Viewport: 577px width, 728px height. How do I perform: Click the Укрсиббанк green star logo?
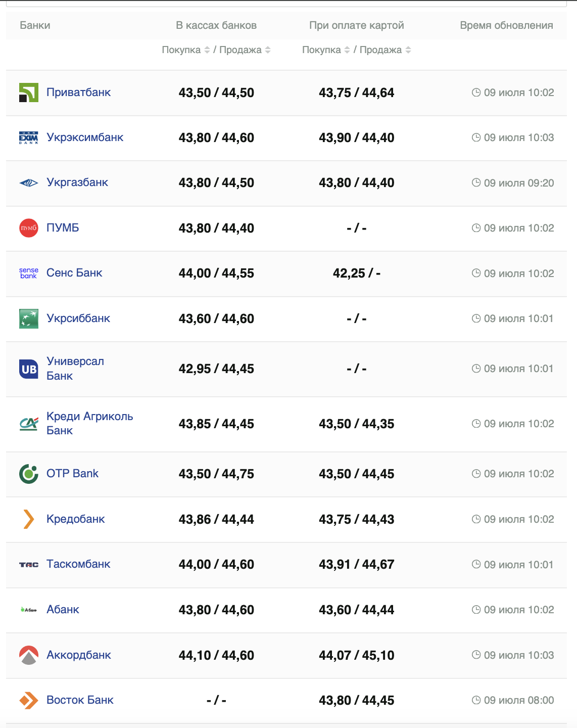pyautogui.click(x=29, y=318)
